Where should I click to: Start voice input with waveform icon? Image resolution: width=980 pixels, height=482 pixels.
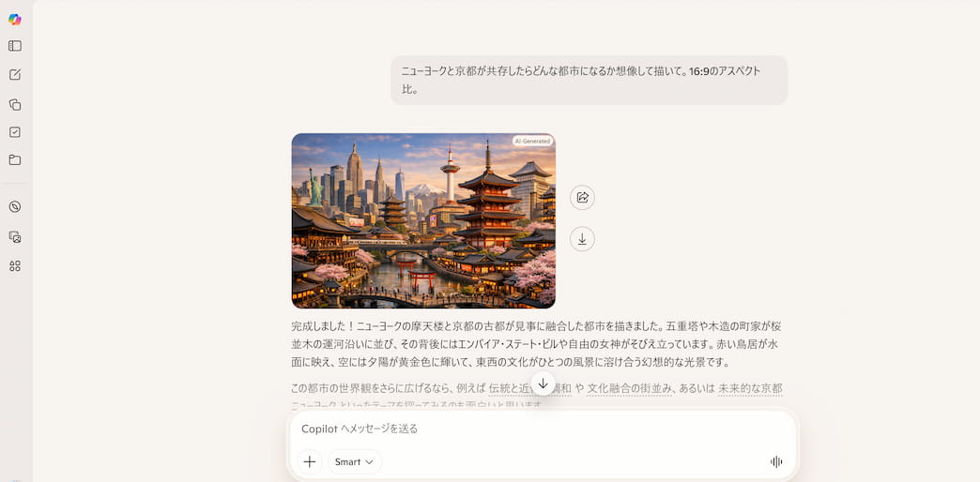click(x=776, y=462)
